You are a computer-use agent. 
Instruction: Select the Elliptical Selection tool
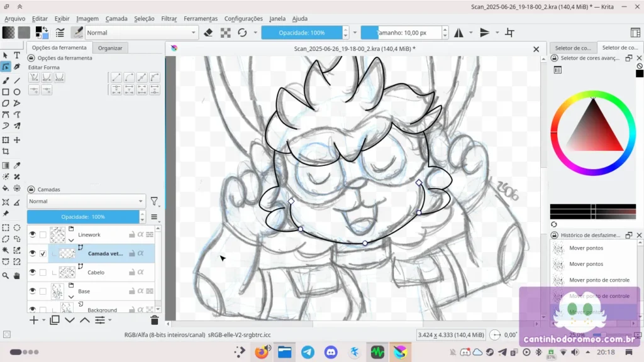[x=17, y=228]
